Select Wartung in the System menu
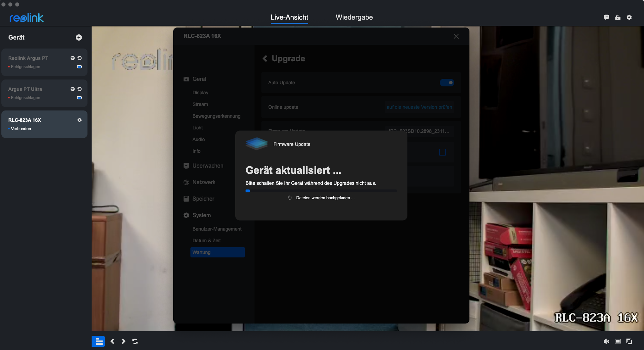 pos(217,252)
